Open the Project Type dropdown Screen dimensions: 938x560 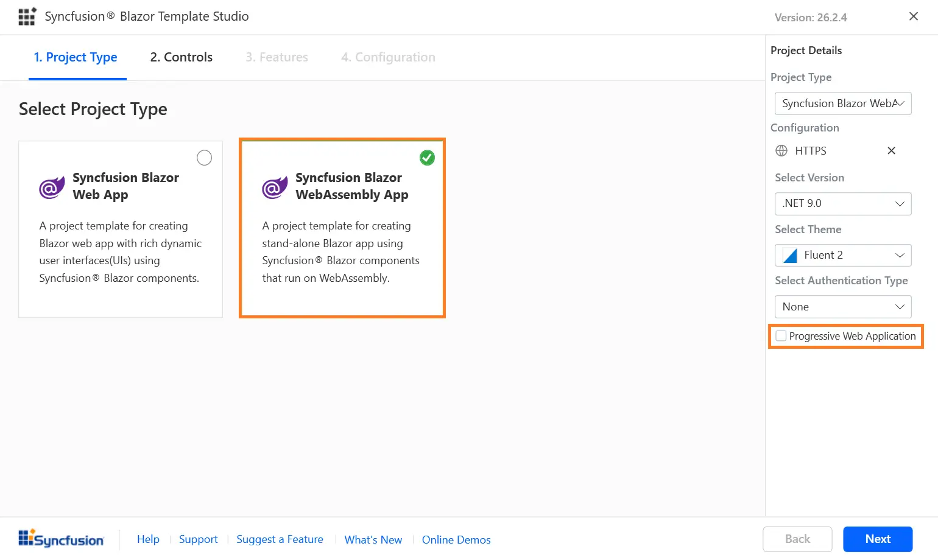point(842,103)
